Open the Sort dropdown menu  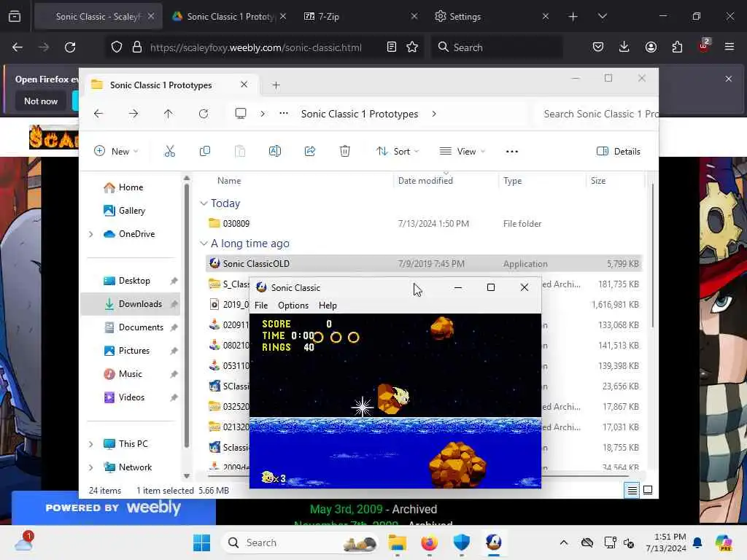tap(398, 152)
